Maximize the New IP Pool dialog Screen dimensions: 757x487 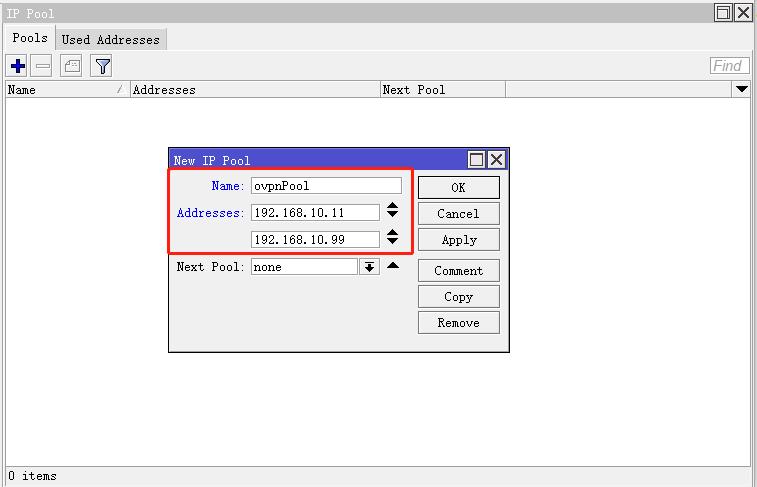coord(477,159)
